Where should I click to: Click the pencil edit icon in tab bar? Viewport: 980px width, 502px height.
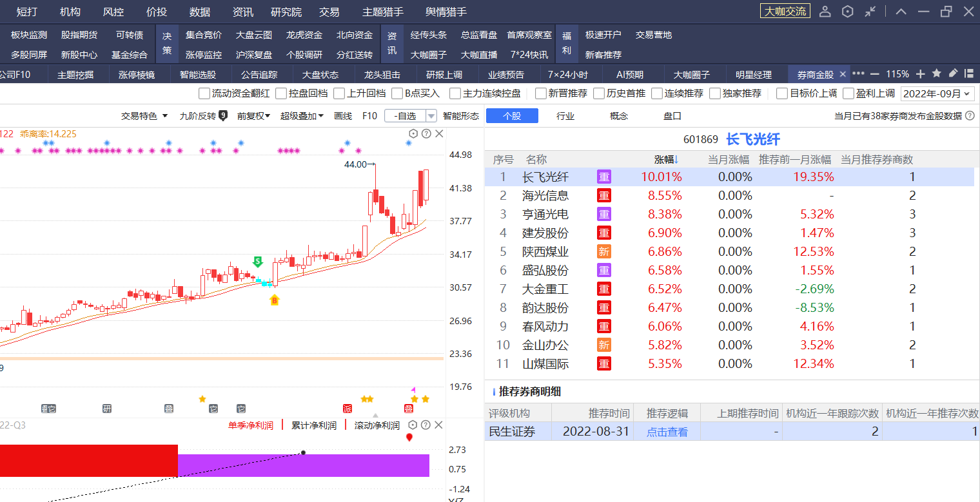tap(953, 73)
